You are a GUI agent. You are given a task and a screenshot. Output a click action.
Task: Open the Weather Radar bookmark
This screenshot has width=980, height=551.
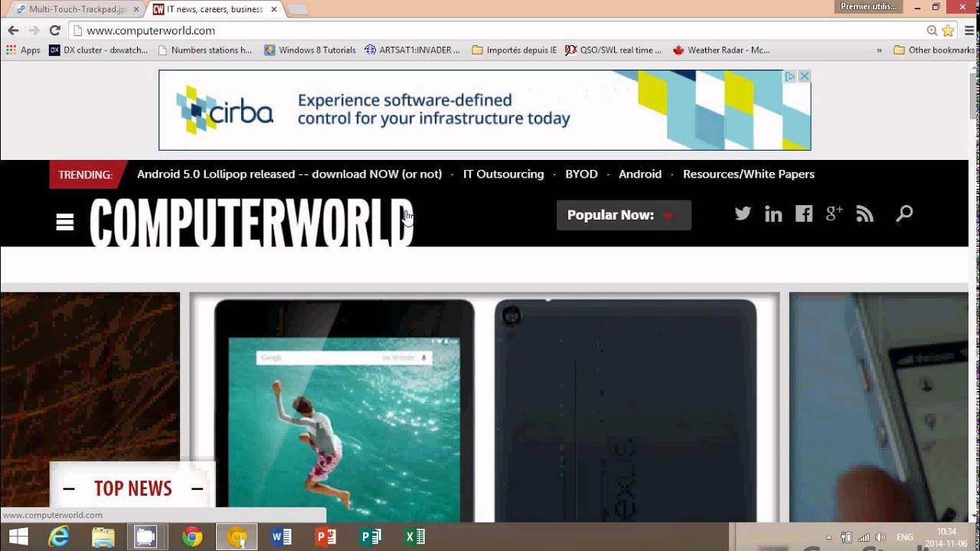pyautogui.click(x=721, y=50)
